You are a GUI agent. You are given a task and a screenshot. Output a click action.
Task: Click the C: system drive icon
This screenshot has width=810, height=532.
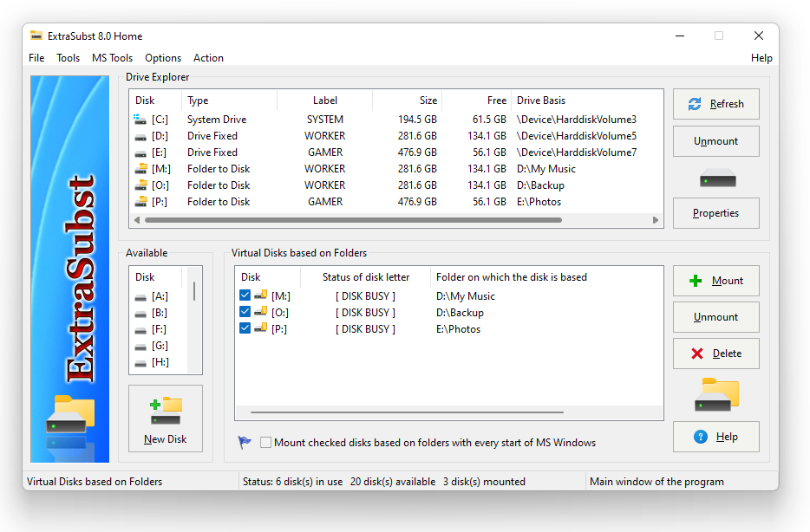click(140, 120)
